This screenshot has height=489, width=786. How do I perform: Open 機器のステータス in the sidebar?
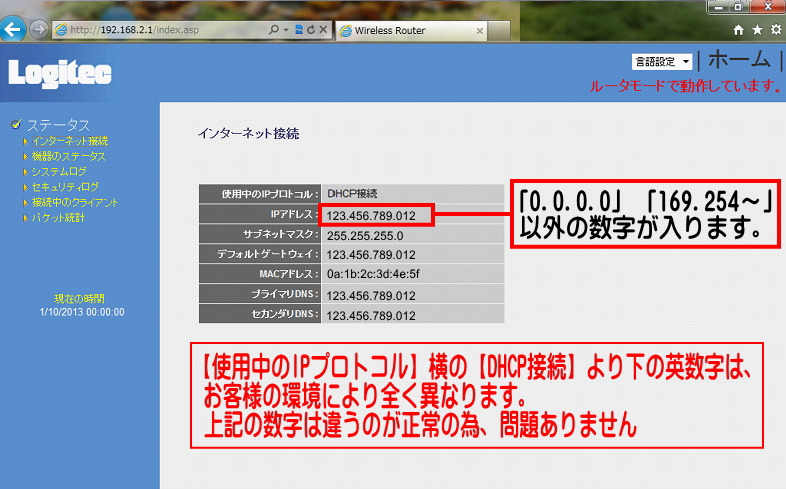point(68,156)
